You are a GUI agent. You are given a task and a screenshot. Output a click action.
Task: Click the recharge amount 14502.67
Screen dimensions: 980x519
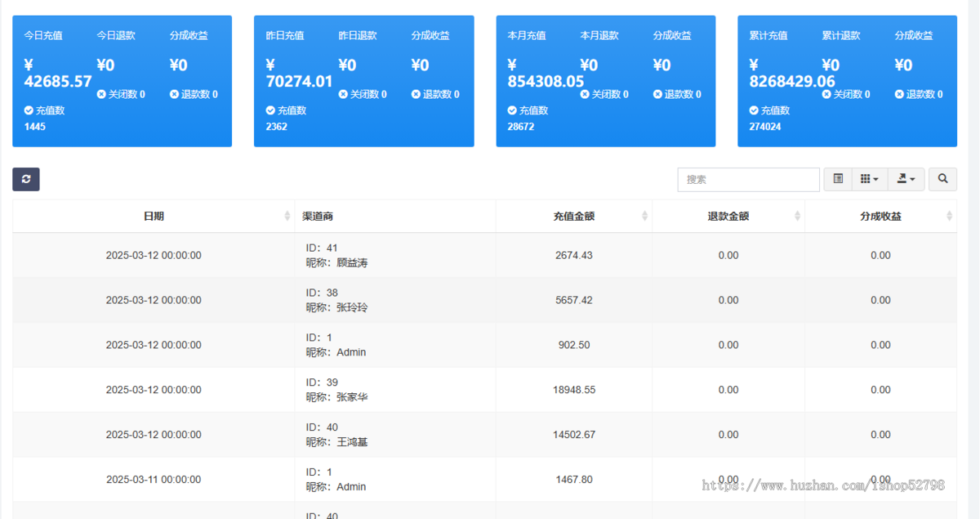[x=574, y=435]
